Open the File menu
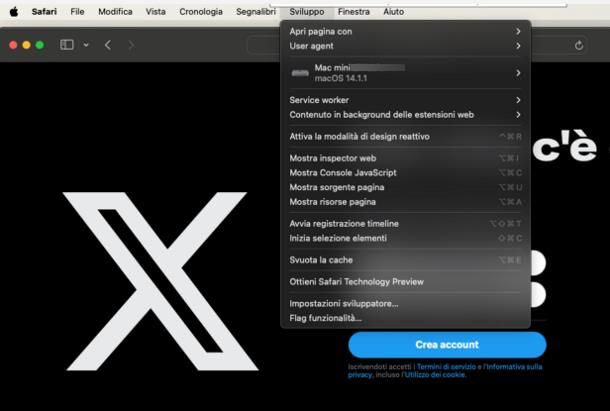The height and width of the screenshot is (411, 610). (77, 12)
